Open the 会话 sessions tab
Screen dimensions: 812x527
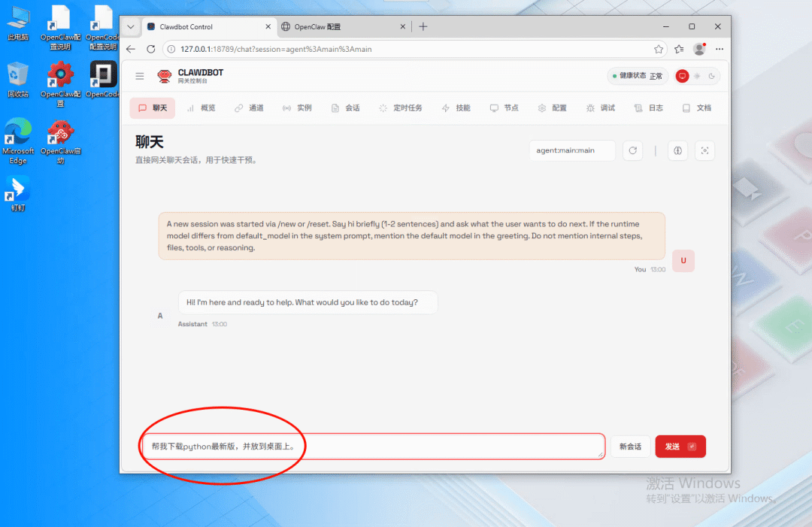[345, 108]
